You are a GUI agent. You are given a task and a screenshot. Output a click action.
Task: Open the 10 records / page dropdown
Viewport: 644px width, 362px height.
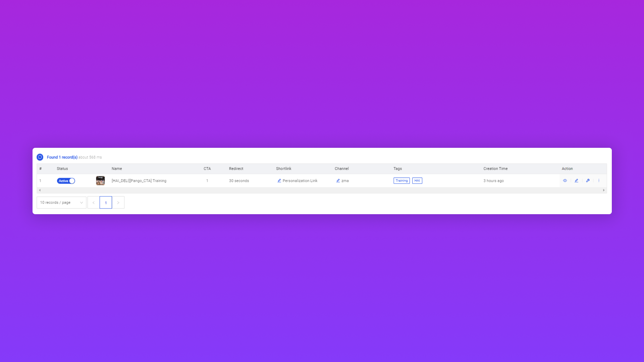tap(61, 202)
